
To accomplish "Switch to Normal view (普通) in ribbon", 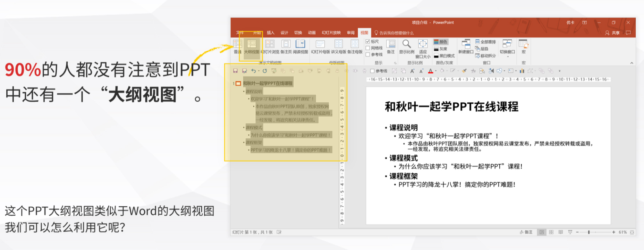I will click(237, 47).
